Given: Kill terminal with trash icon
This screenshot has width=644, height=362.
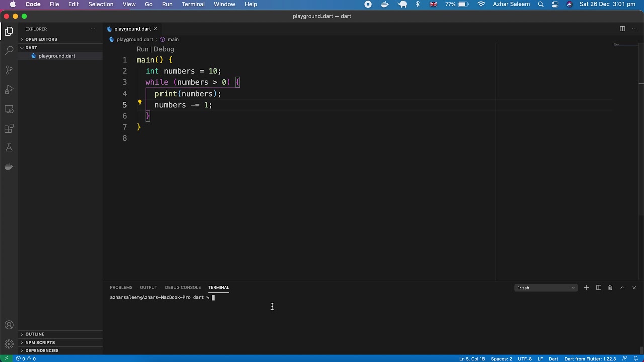Looking at the screenshot, I should 610,288.
